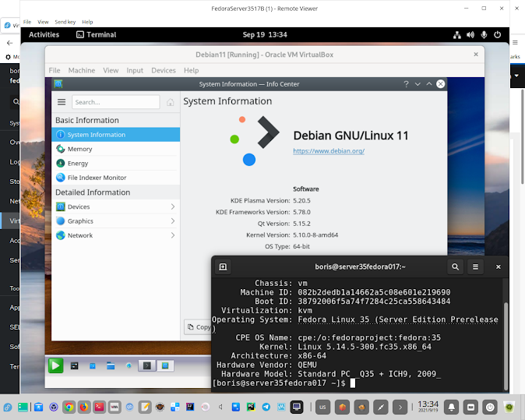Open Firefox from host taskbar

(83, 407)
